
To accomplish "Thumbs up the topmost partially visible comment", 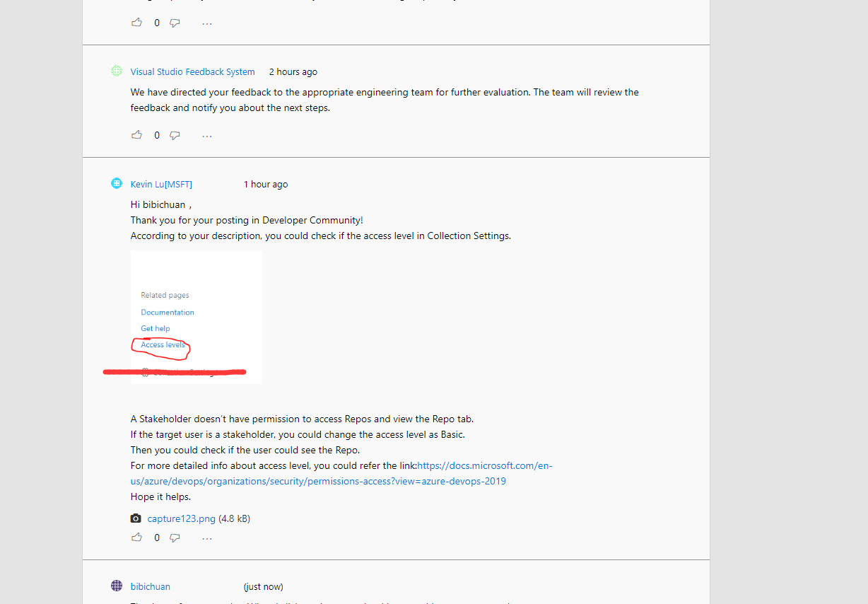I will click(x=136, y=23).
